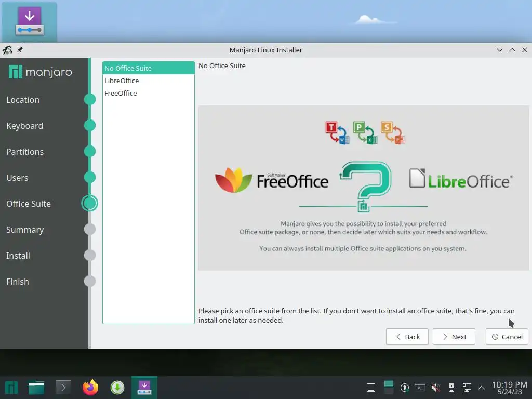Click the LibreOffice logo in the banner
This screenshot has width=532, height=399.
[x=461, y=179]
